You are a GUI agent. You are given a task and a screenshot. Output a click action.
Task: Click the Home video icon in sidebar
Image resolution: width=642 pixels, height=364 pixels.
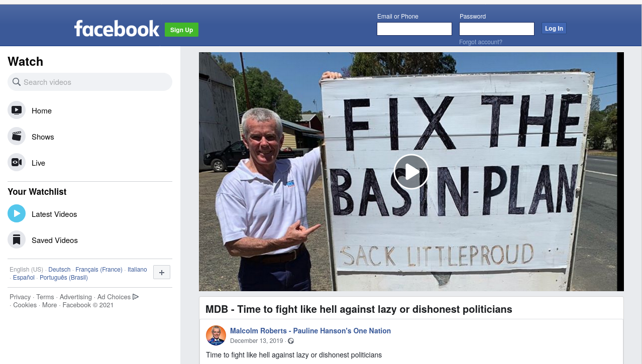click(x=17, y=110)
